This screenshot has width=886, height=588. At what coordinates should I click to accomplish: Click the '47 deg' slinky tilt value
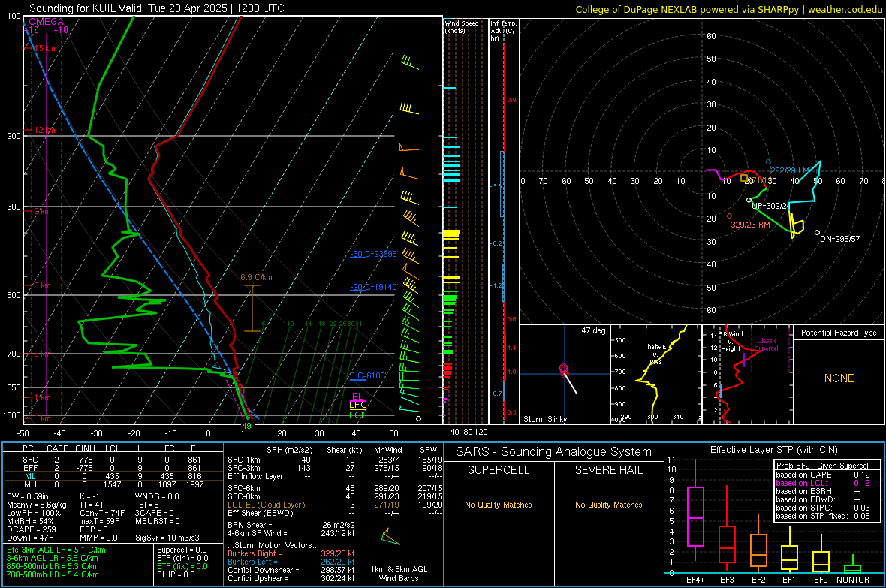[x=593, y=330]
